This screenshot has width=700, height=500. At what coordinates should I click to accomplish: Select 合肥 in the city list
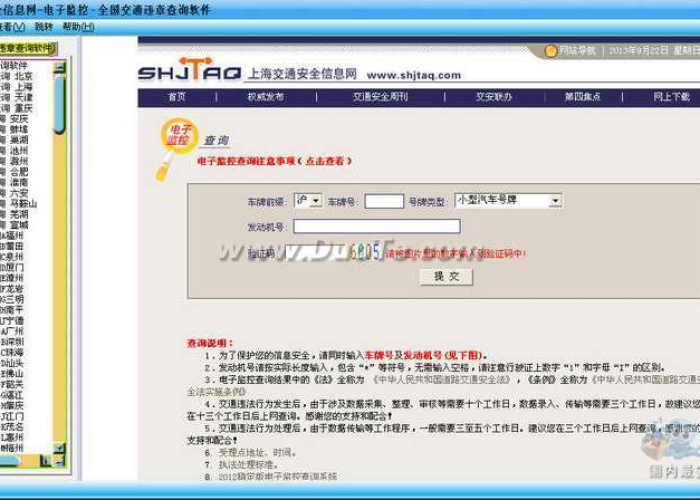coord(19,172)
